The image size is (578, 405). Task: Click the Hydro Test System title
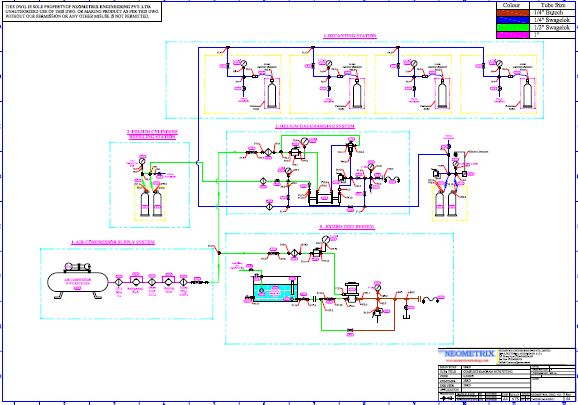[x=347, y=227]
